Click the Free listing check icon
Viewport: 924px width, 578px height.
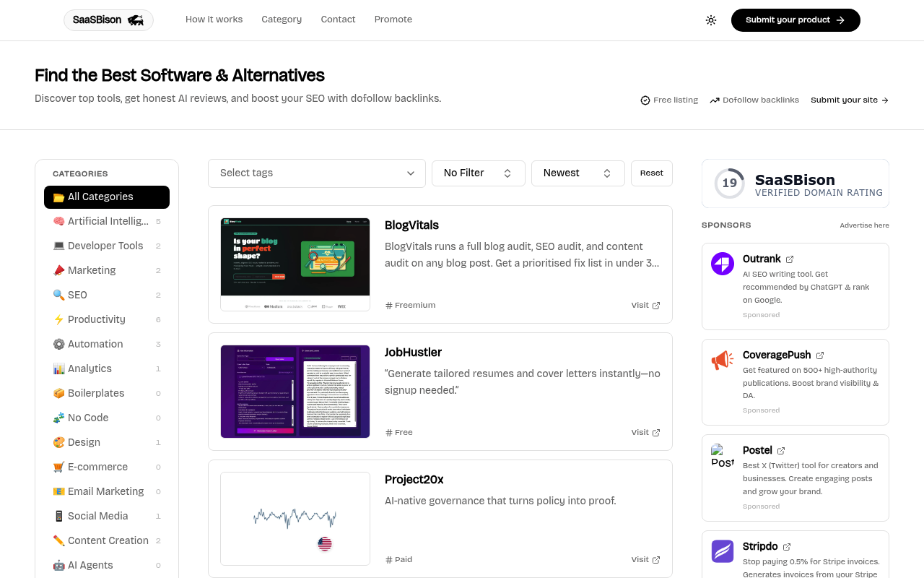645,100
